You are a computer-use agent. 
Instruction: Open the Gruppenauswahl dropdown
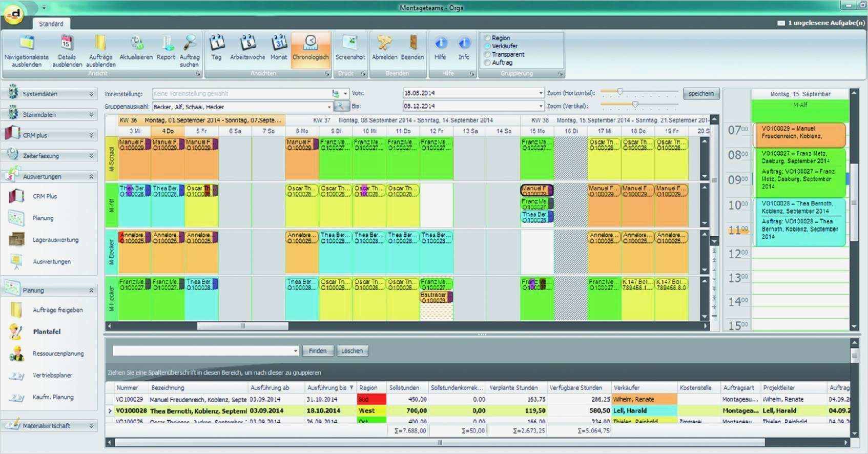click(329, 107)
